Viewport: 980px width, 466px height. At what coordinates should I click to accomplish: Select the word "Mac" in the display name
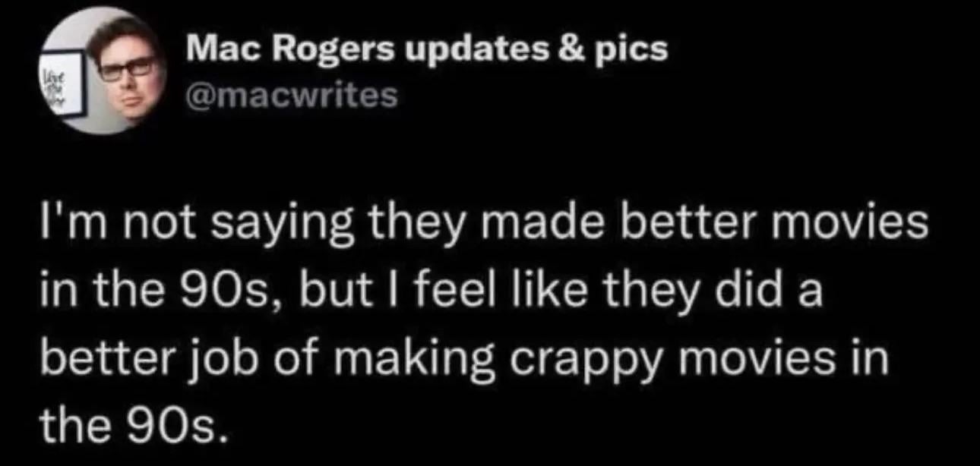(x=217, y=50)
